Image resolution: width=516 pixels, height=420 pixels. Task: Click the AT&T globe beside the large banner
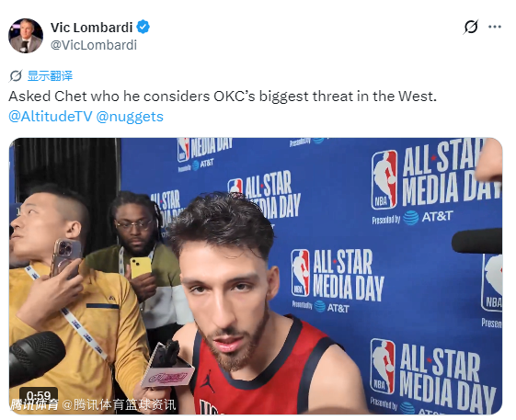(411, 218)
